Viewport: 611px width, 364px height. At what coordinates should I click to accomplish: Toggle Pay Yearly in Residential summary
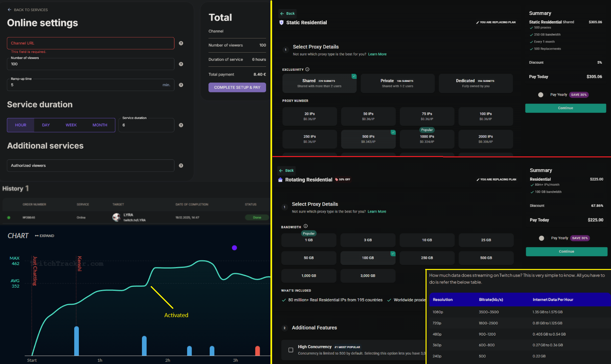[542, 238]
